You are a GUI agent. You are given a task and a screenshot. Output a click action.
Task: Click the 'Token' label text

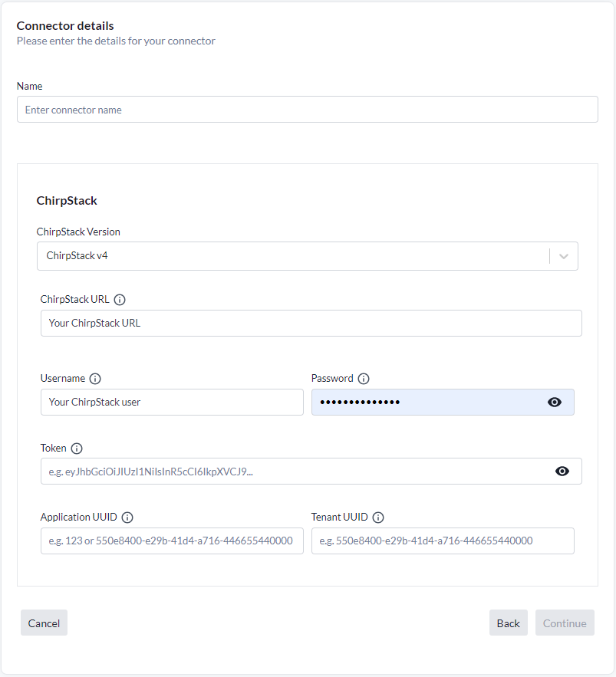click(x=53, y=449)
